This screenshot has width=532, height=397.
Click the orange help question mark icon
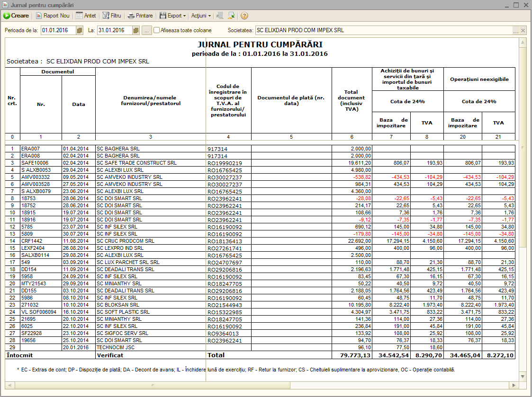point(244,16)
